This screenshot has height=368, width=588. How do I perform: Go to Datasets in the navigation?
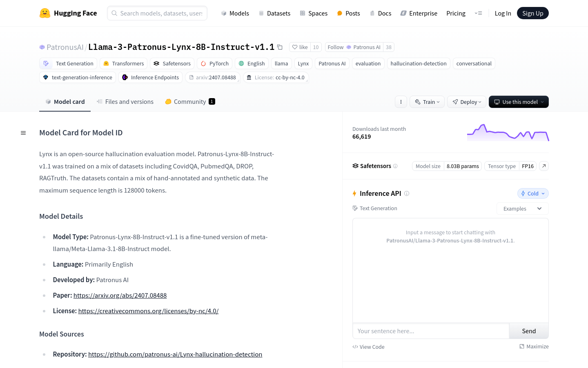tap(274, 13)
